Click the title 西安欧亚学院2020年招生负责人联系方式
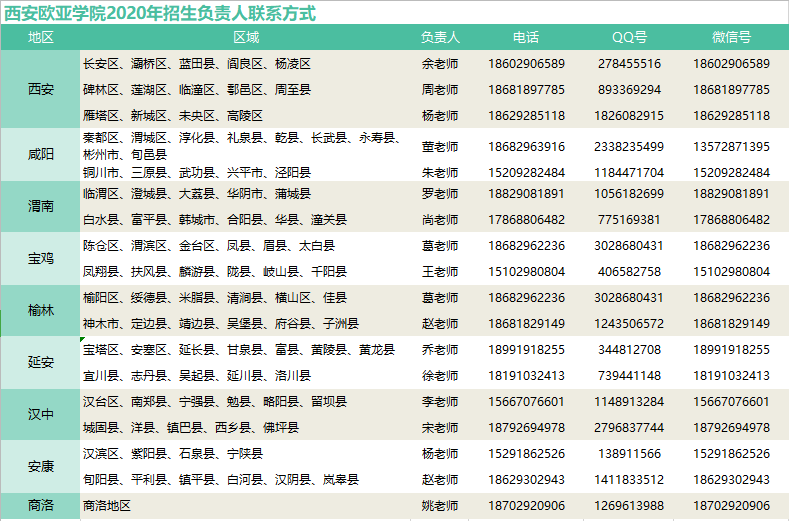The width and height of the screenshot is (789, 521). [x=160, y=14]
